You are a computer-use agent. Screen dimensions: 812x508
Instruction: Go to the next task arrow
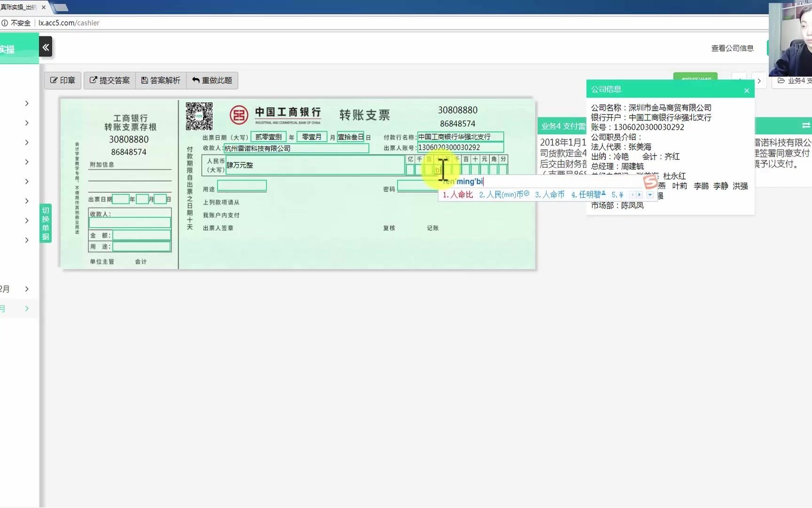coord(759,81)
